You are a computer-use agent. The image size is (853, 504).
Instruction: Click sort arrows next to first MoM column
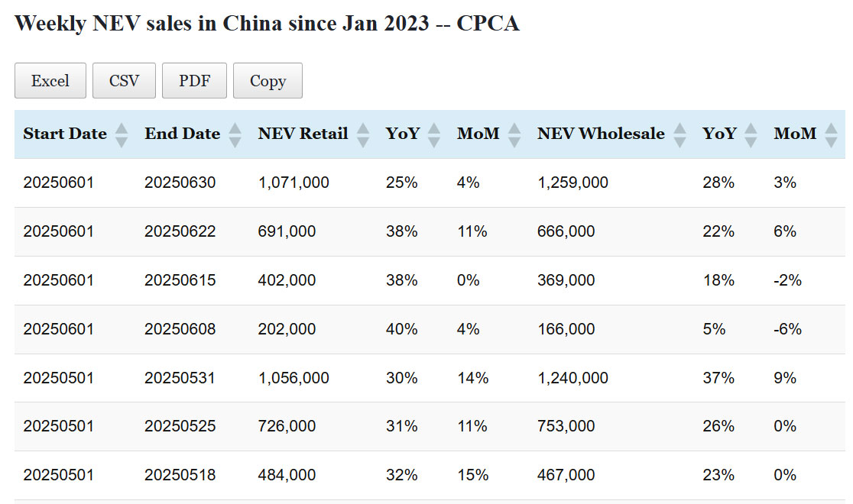pos(514,135)
